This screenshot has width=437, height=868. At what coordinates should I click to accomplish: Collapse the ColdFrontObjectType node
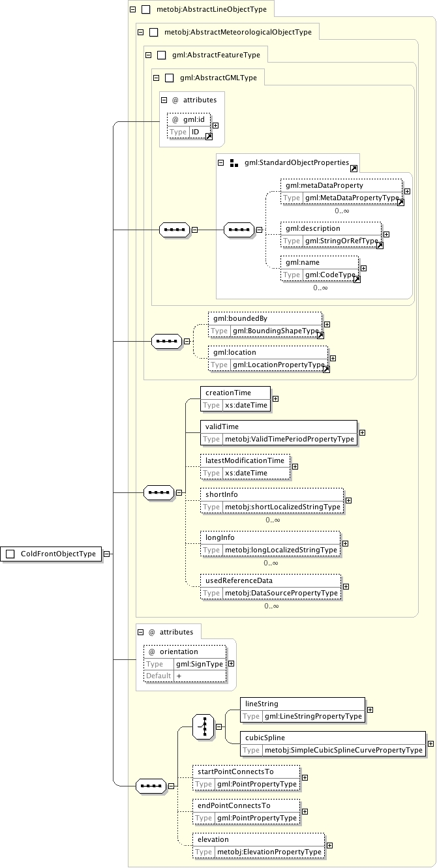point(107,554)
